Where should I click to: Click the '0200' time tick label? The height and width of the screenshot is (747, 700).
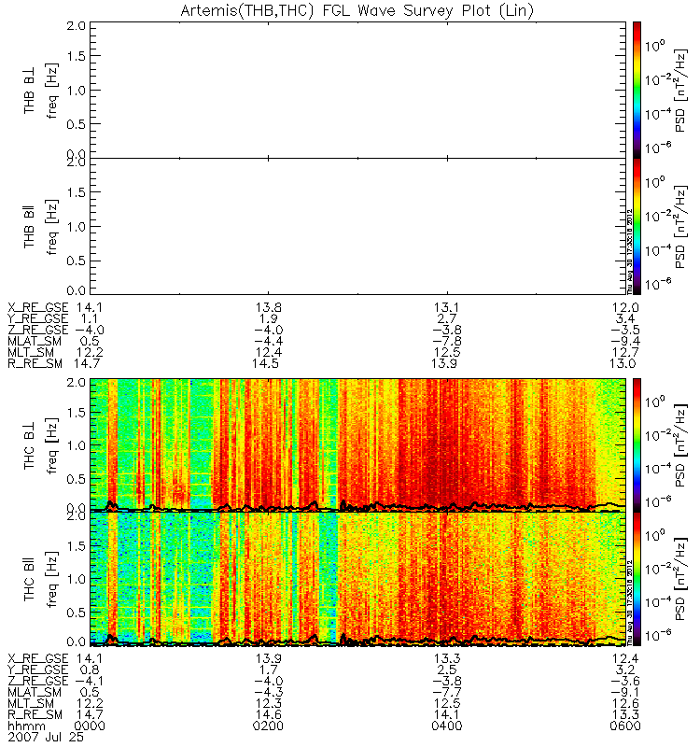tap(268, 726)
